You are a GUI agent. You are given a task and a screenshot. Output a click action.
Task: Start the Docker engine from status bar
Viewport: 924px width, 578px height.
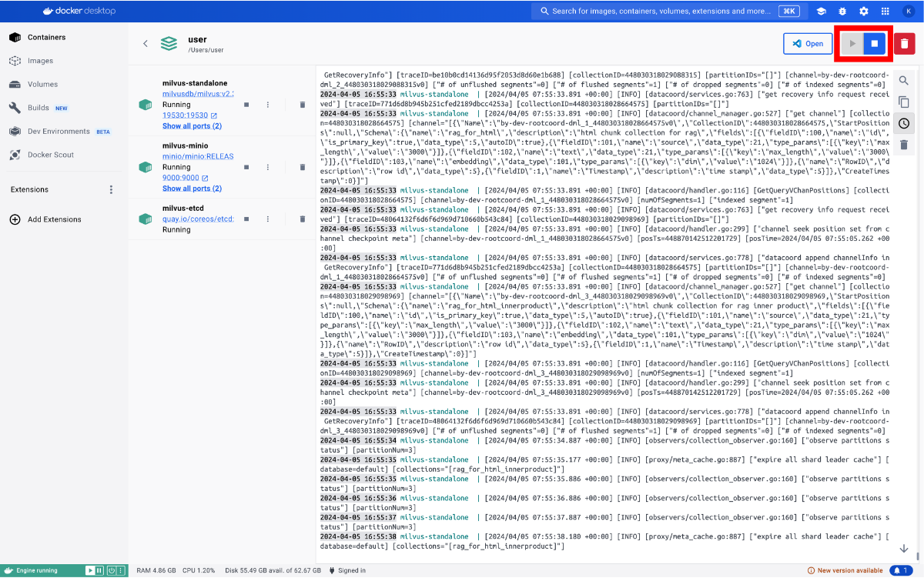pyautogui.click(x=90, y=570)
